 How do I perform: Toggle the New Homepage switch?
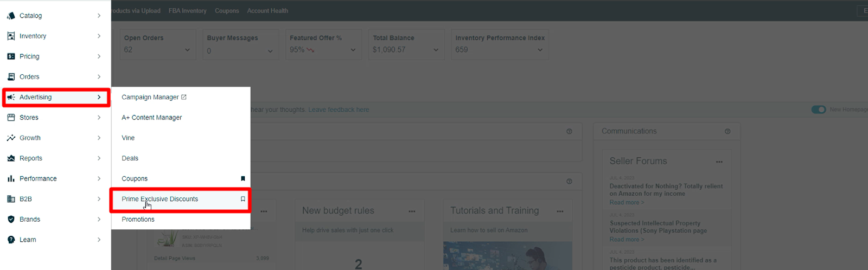[819, 110]
